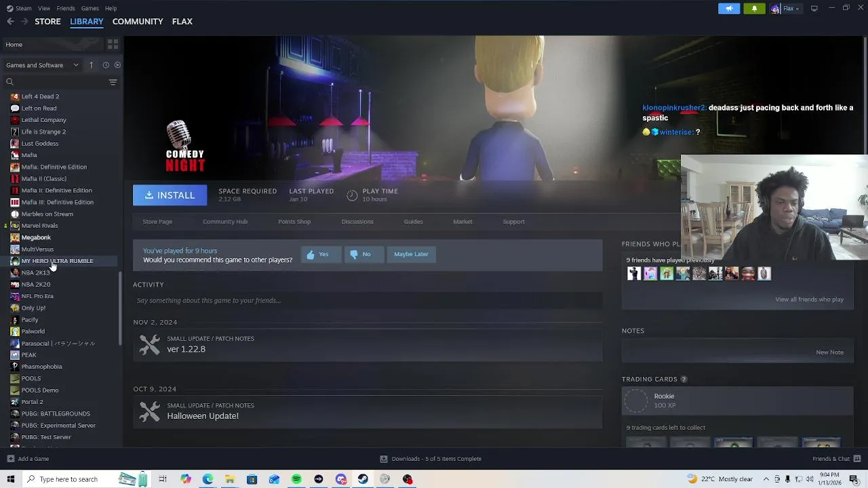This screenshot has width=868, height=488.
Task: Open the Community Hub link
Action: (225, 222)
